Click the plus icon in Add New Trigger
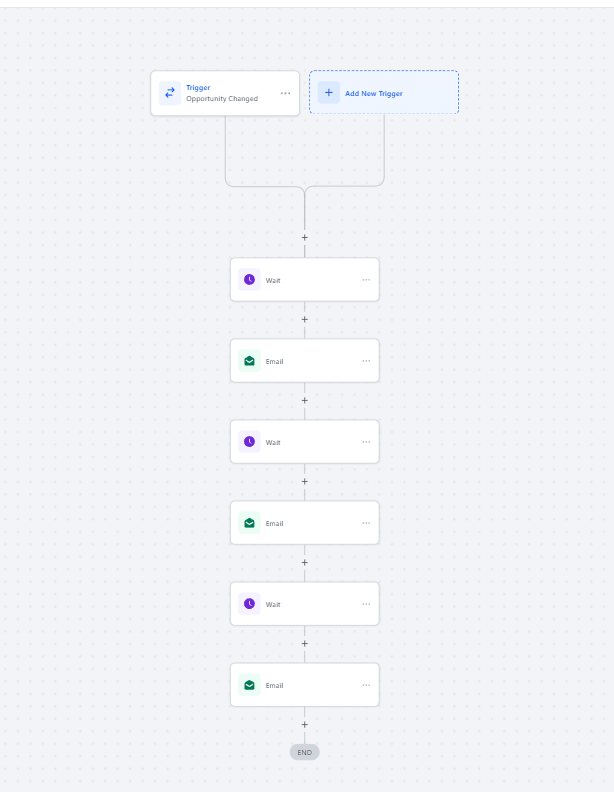The width and height of the screenshot is (614, 792). click(x=329, y=93)
